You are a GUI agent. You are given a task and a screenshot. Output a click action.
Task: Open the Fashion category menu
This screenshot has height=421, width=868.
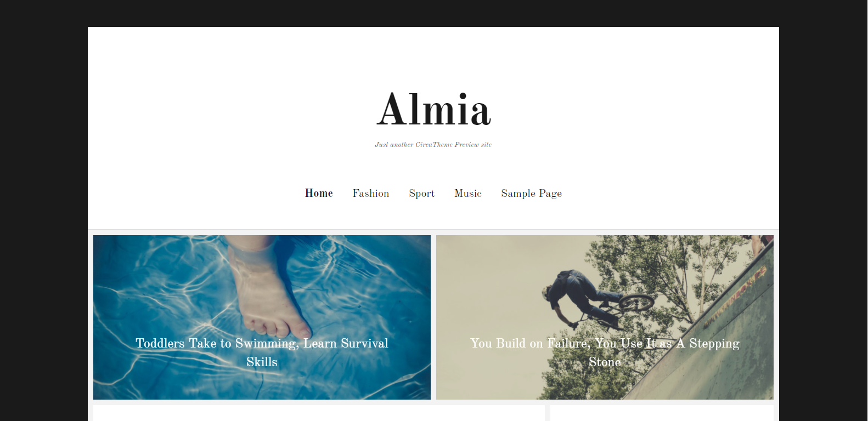371,193
